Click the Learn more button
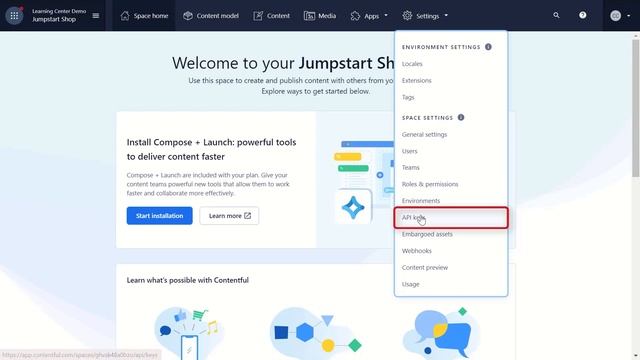The width and height of the screenshot is (640, 360). [x=229, y=216]
